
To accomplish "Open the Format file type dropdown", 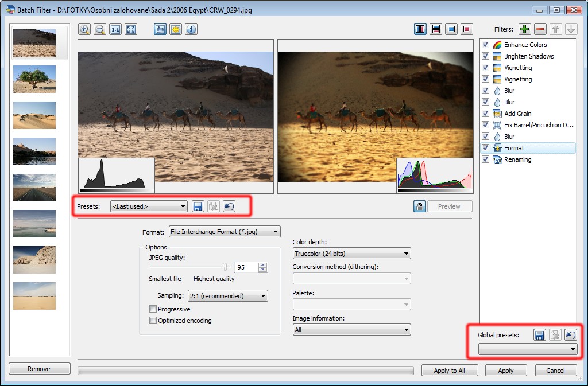I will point(225,232).
